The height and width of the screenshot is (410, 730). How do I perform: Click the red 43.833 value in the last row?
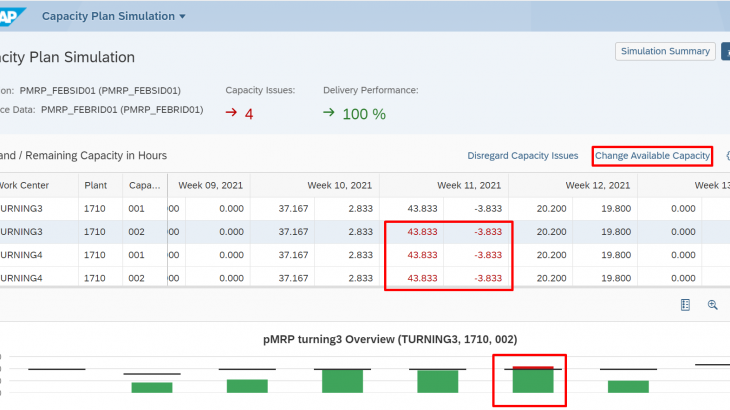coord(422,278)
